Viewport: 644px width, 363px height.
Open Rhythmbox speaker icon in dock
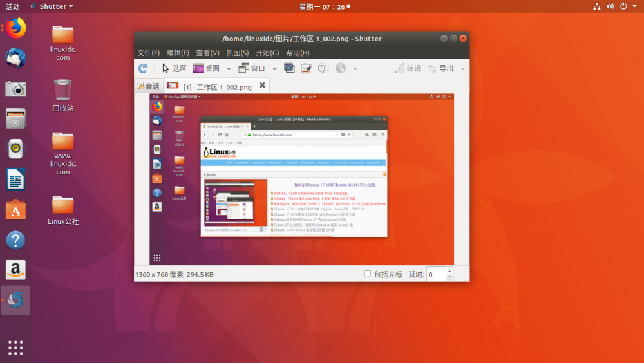15,149
